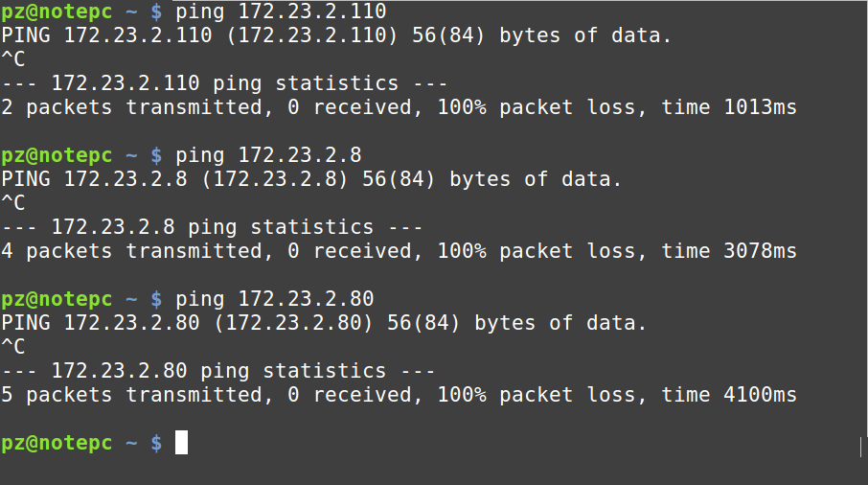The image size is (868, 485).
Task: Click '5 packets transmitted' text
Action: 132,395
